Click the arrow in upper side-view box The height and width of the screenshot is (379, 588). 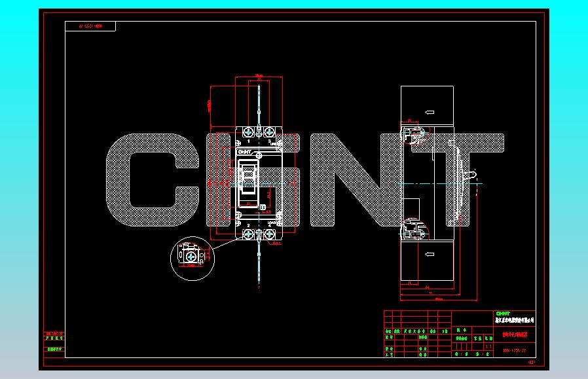[430, 112]
